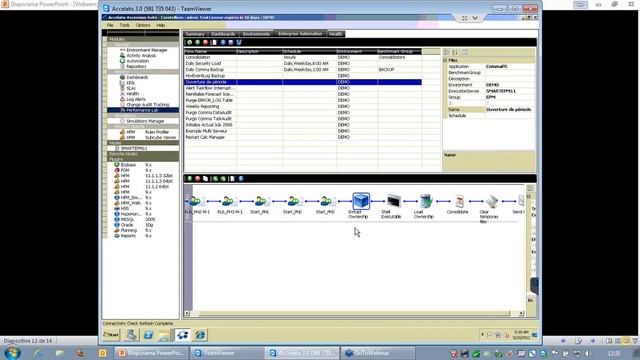Open KPIs module in the sidebar
Screen dimensions: 640x360
pyautogui.click(x=130, y=83)
